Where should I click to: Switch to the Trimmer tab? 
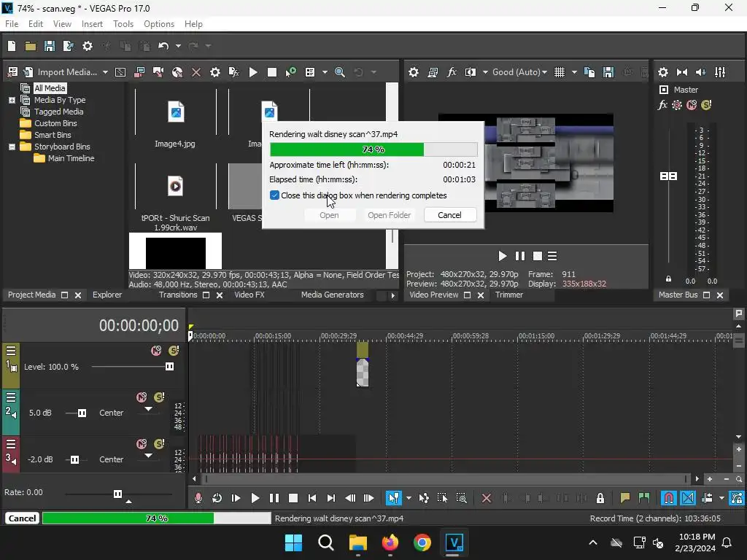tap(508, 295)
